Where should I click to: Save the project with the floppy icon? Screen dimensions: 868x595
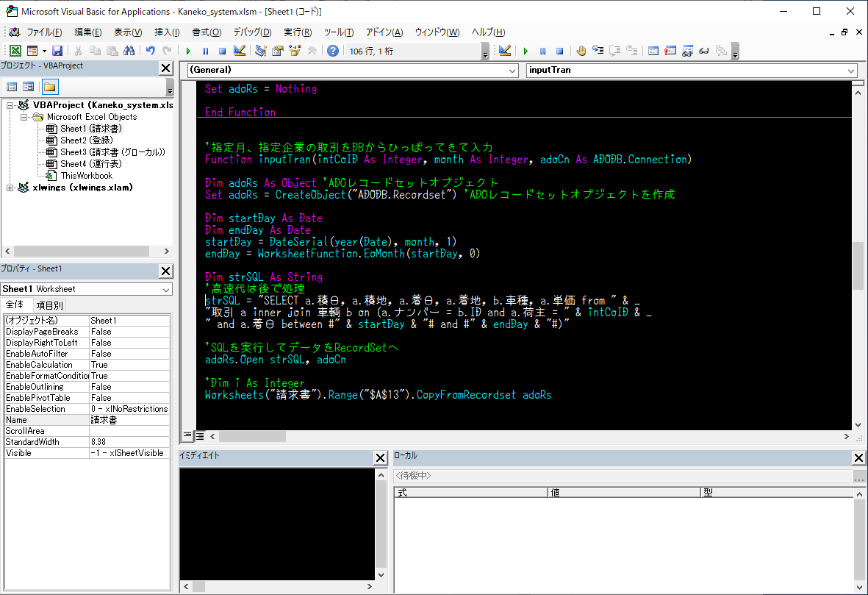(57, 51)
